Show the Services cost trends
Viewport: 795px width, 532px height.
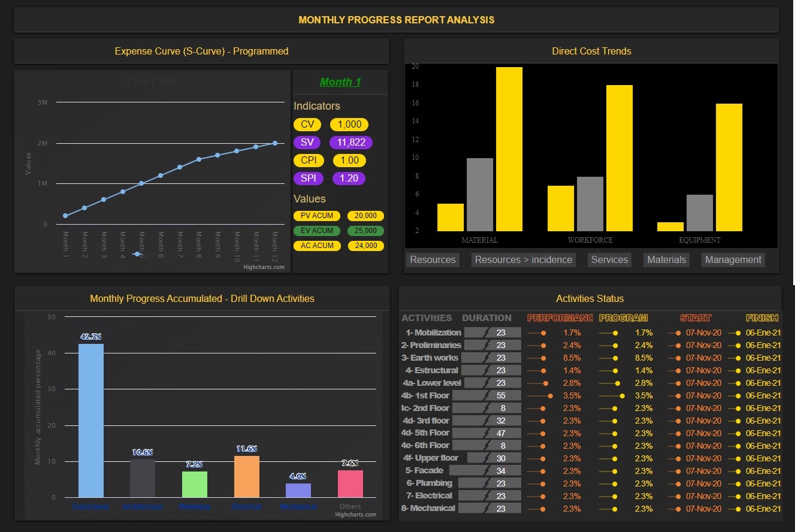pyautogui.click(x=609, y=259)
